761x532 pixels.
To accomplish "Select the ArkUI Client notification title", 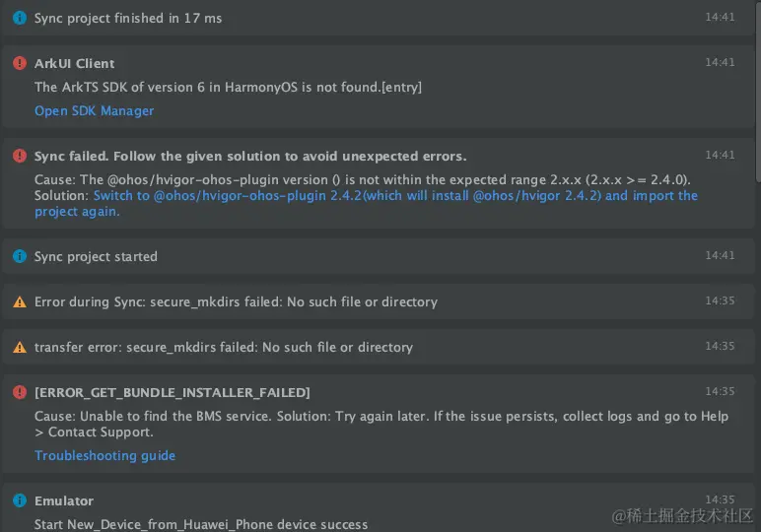I will coord(74,63).
